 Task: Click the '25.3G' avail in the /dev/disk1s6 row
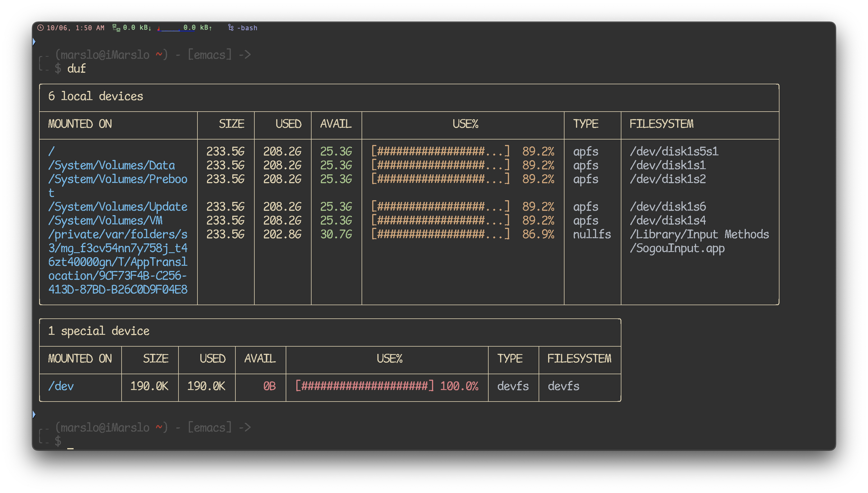pyautogui.click(x=336, y=207)
